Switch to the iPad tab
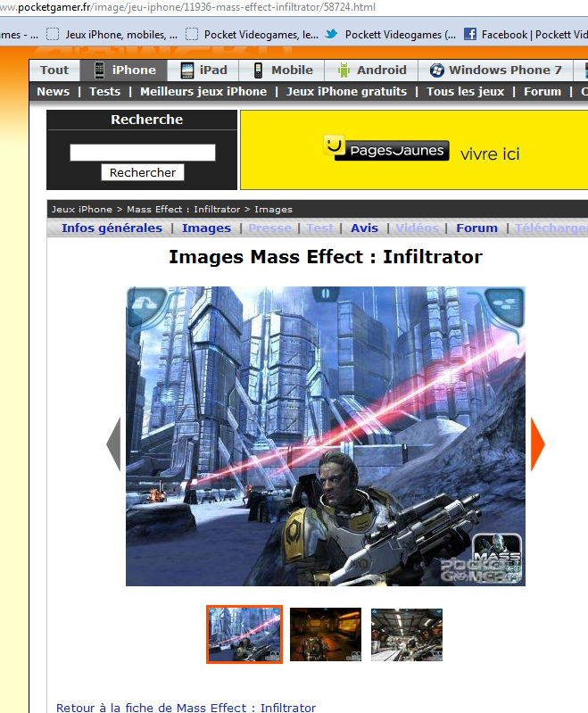 coord(203,70)
